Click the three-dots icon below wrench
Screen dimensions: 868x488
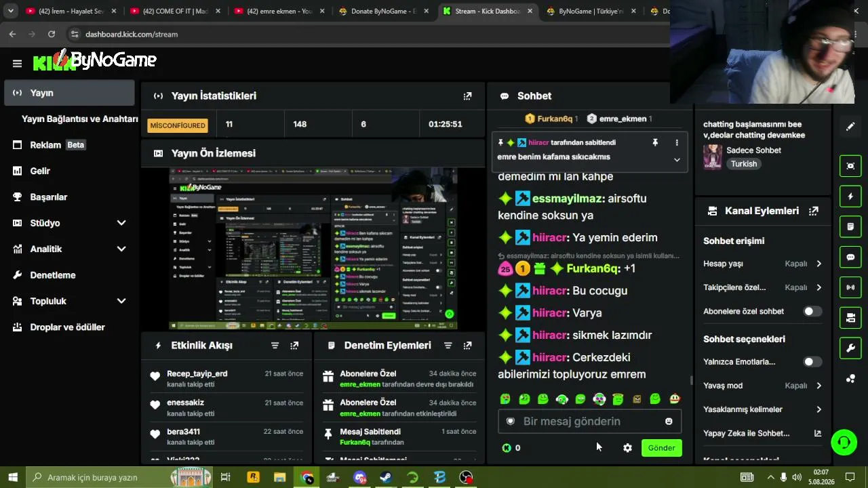[x=850, y=379]
